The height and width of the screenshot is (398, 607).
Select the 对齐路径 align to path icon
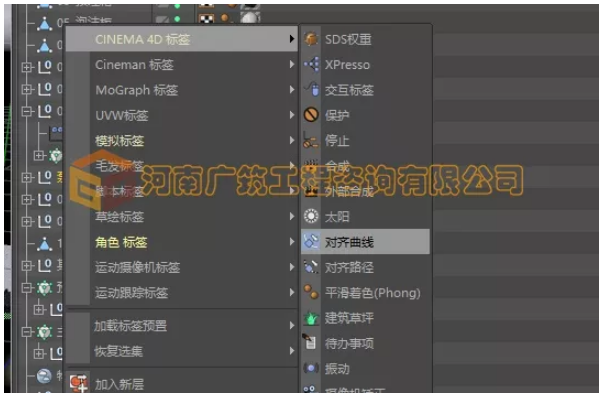pos(311,267)
